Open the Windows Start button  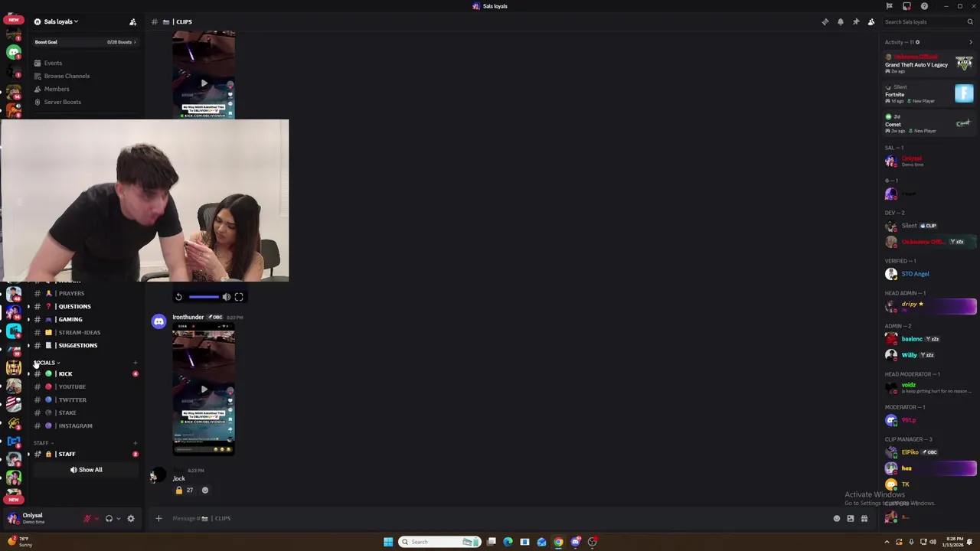(388, 542)
